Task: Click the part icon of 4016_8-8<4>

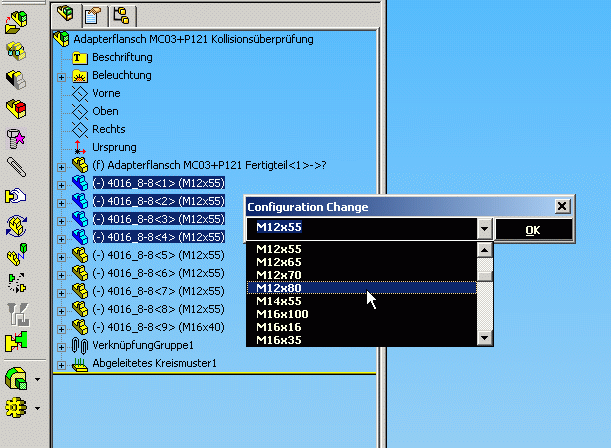Action: 80,237
